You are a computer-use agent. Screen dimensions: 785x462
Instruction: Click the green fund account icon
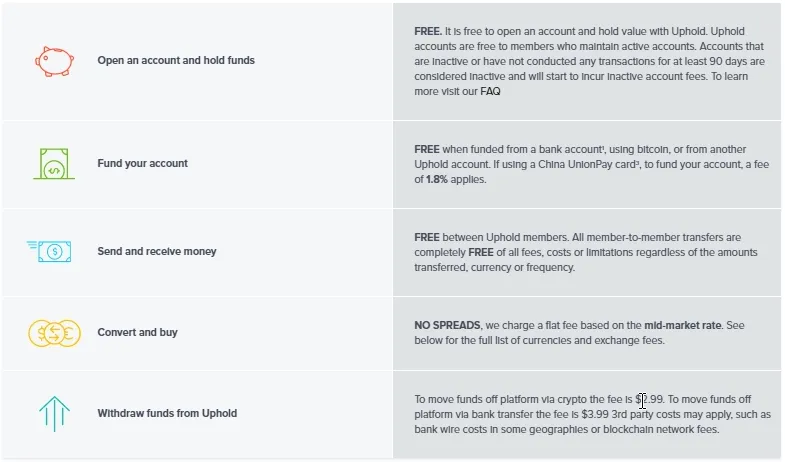(x=53, y=163)
